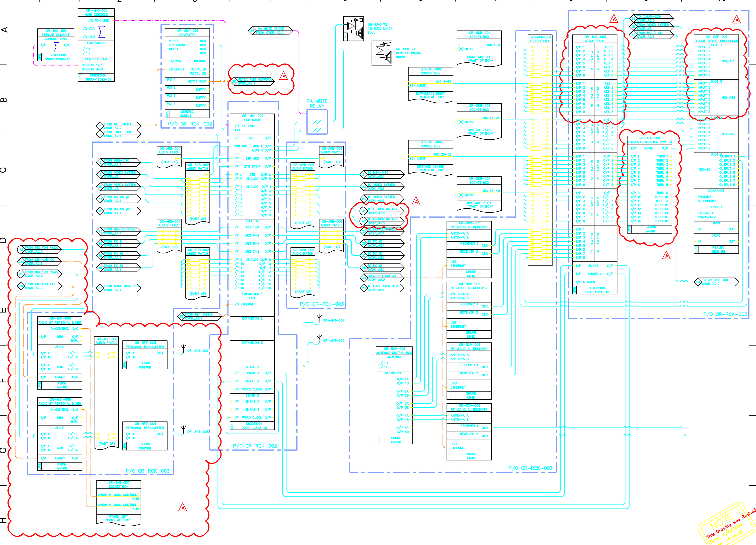Click the QR-AJB-001 Personal Monitor System title
Screen dimensions: 756x545
[649, 140]
